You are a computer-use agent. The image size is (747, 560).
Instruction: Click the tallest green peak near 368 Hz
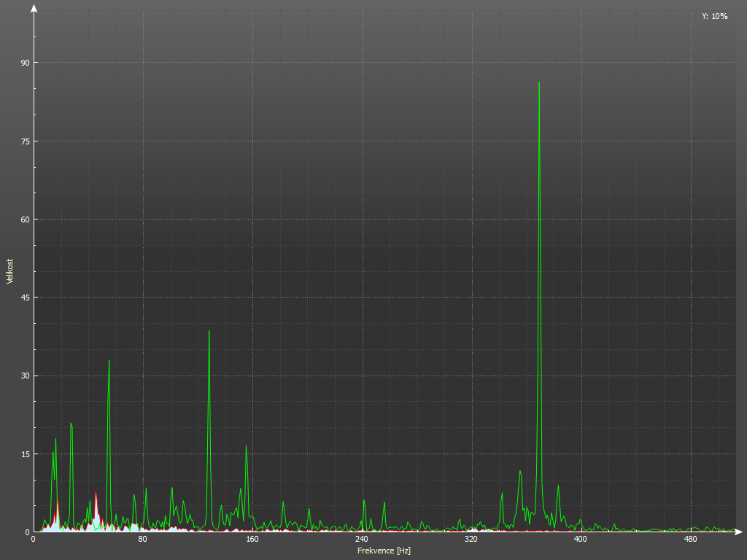pos(539,83)
